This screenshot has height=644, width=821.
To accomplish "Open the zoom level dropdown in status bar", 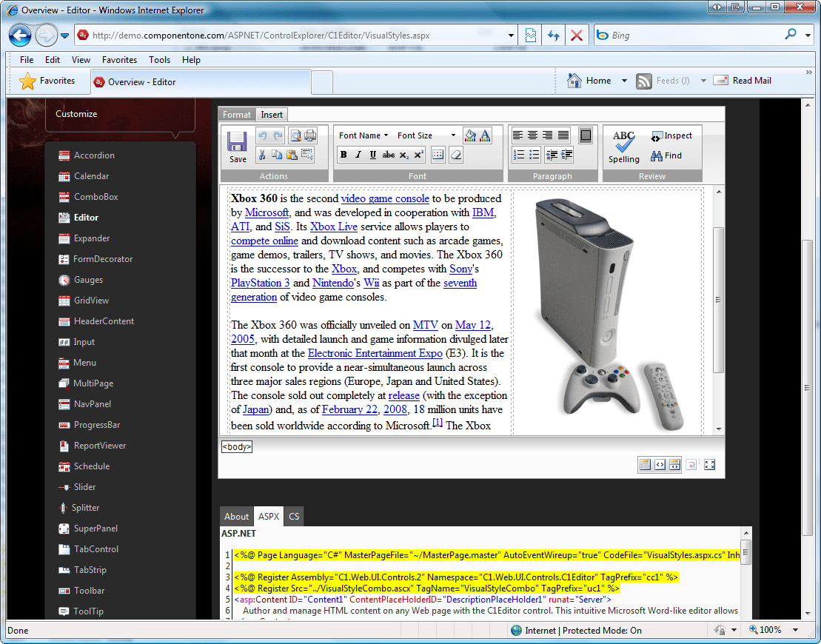I will pyautogui.click(x=795, y=630).
